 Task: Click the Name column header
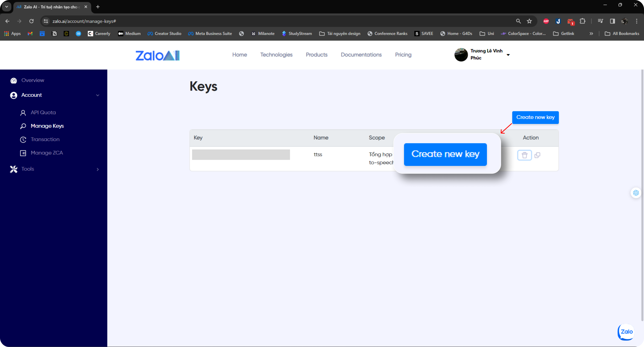click(x=321, y=138)
